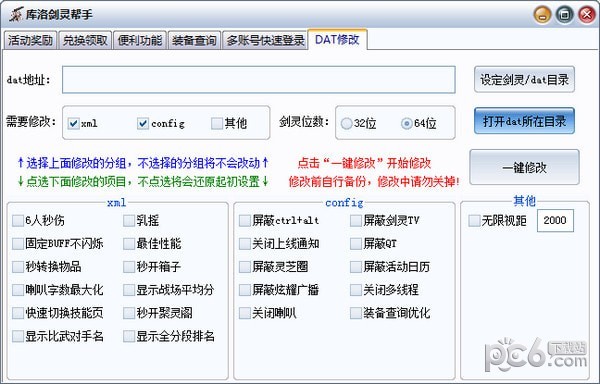The width and height of the screenshot is (600, 384).
Task: Click the app logo icon in title bar
Action: [x=15, y=15]
